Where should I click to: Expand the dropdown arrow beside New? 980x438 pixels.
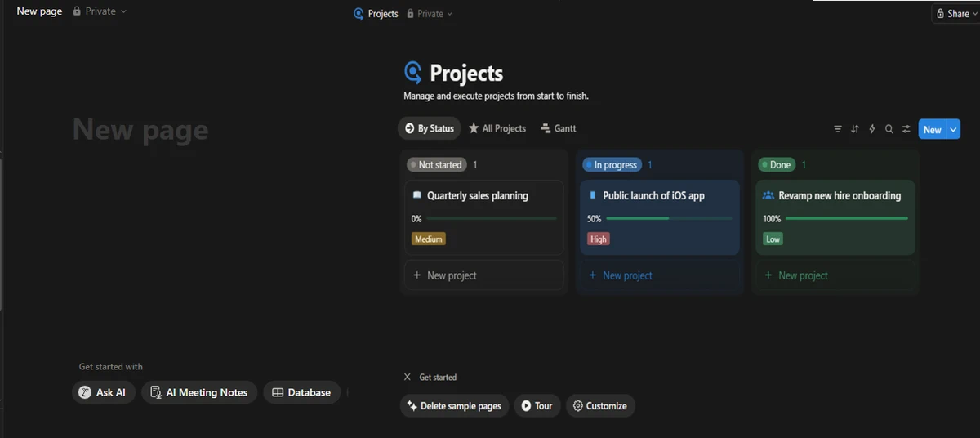(x=953, y=129)
